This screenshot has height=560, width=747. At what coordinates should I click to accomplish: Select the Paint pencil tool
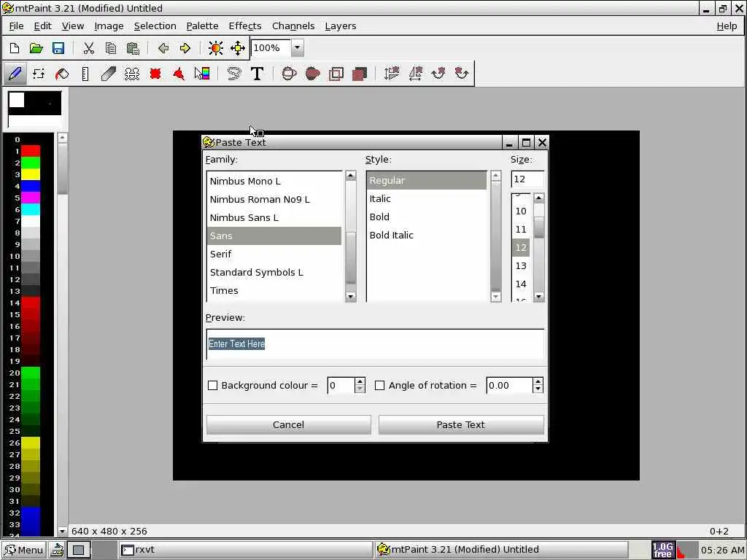(15, 74)
